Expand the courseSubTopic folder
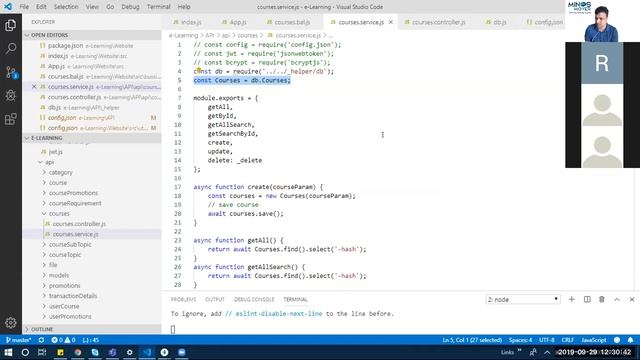 [x=70, y=244]
